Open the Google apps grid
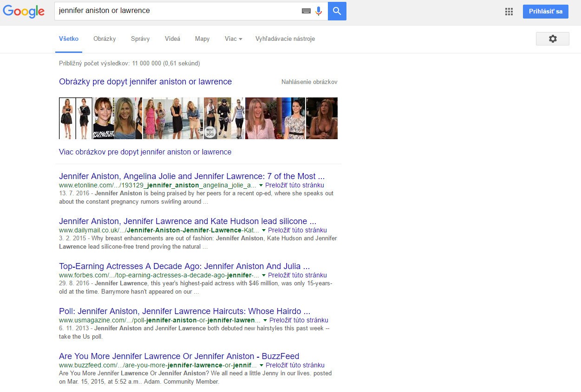This screenshot has height=392, width=581. tap(509, 12)
